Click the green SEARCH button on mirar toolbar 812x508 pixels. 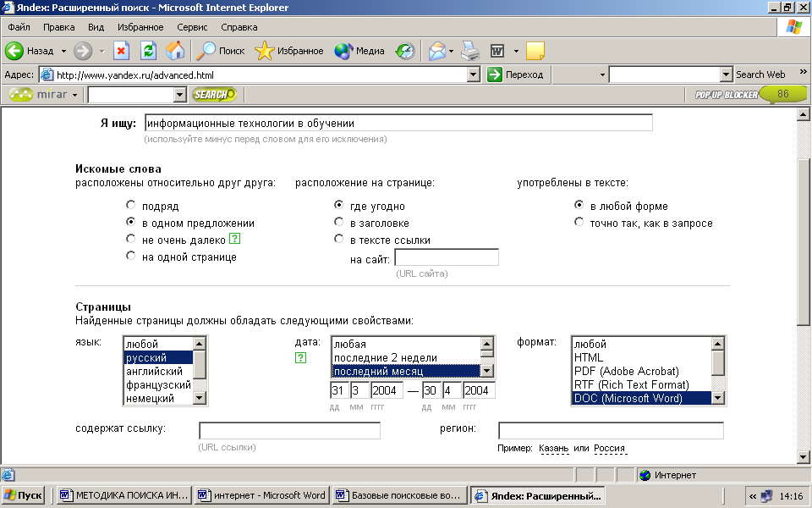(x=214, y=94)
